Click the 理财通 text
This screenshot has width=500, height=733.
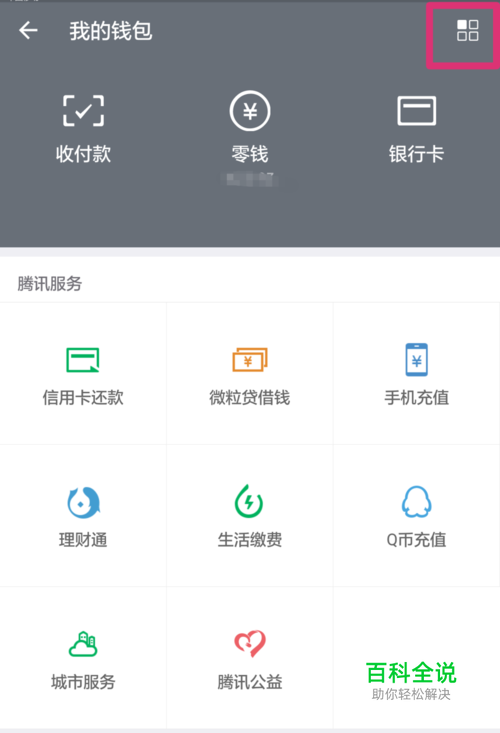(x=83, y=540)
